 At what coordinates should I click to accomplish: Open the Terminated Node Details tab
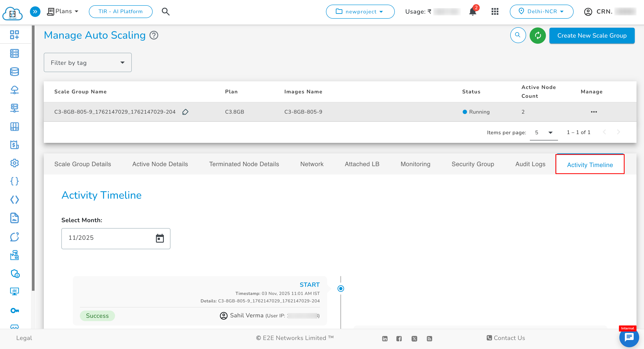click(x=244, y=164)
